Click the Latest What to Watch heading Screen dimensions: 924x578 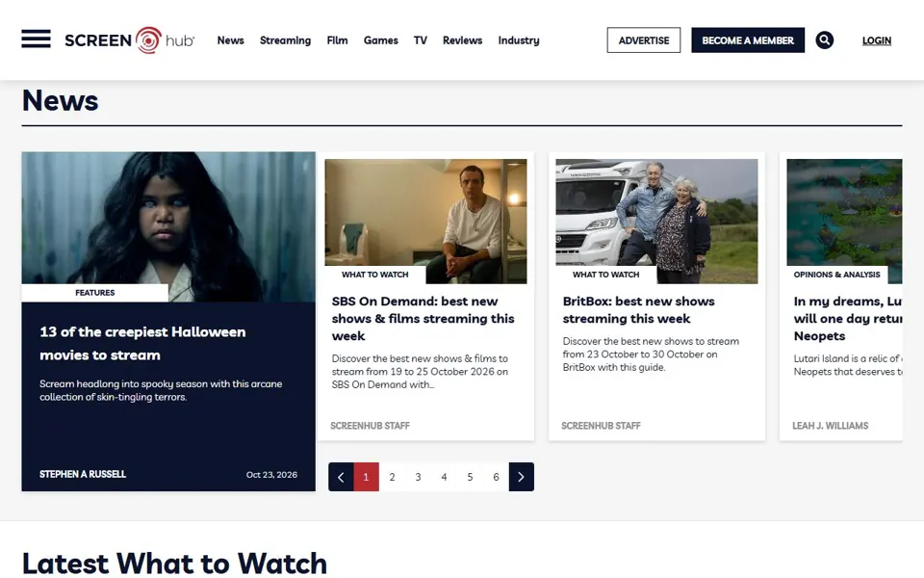[x=174, y=562]
